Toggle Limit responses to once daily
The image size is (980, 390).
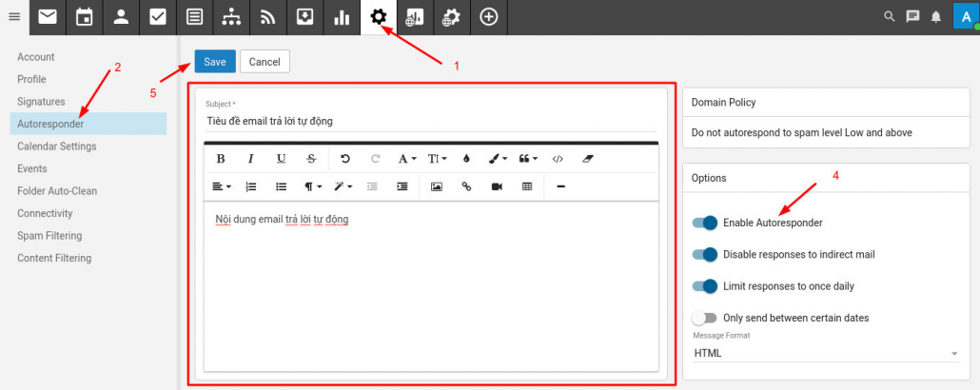pos(704,286)
